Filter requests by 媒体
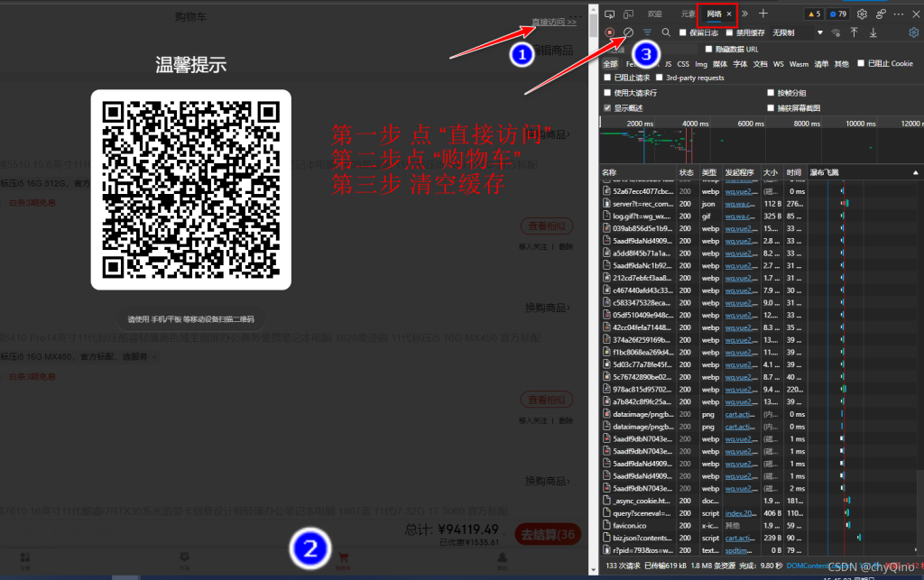This screenshot has height=580, width=924. 720,64
